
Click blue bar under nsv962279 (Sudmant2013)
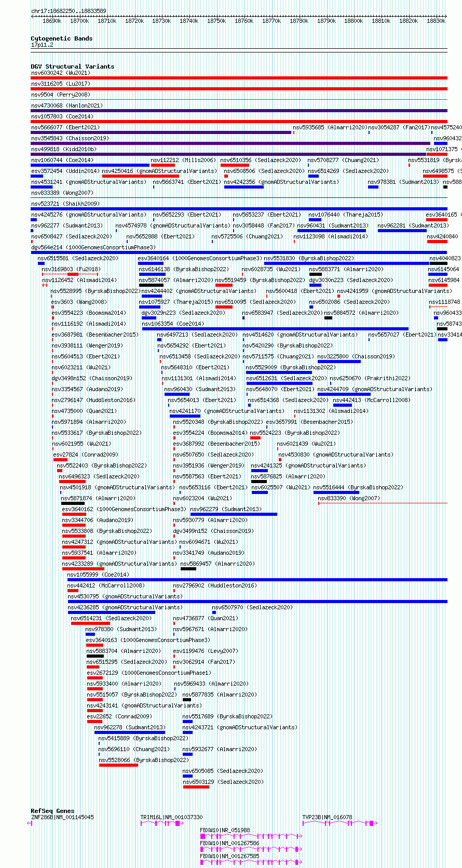(x=234, y=514)
